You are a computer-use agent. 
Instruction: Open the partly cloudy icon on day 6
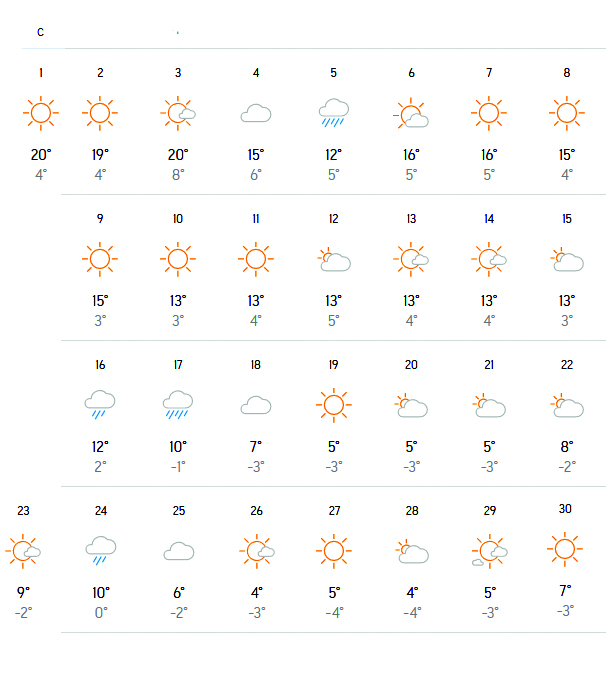coord(411,114)
